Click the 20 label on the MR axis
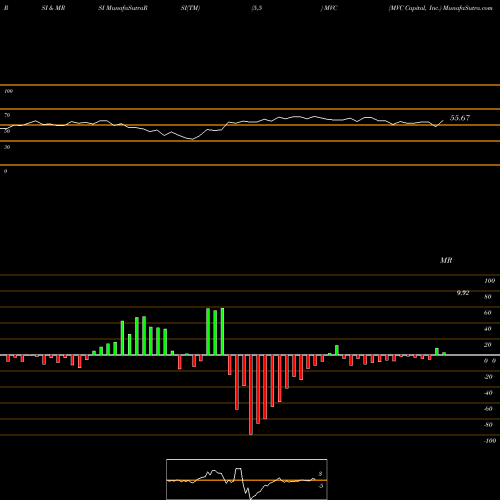The height and width of the screenshot is (500, 500). (x=488, y=345)
